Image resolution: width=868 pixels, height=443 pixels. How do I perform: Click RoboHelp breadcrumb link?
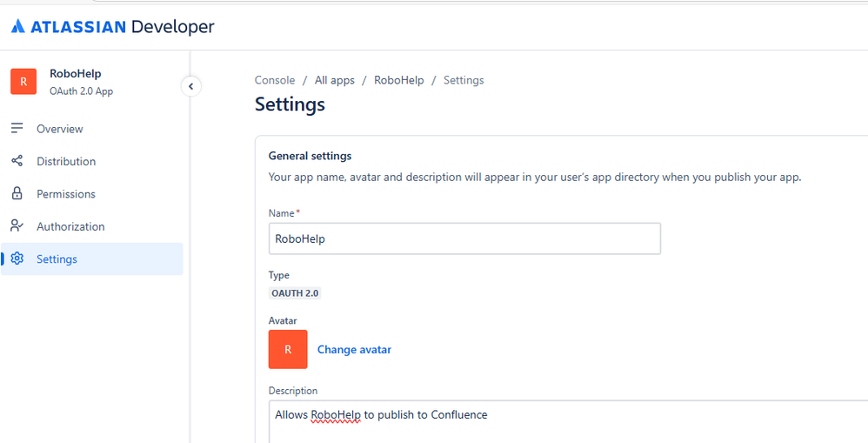click(x=399, y=80)
